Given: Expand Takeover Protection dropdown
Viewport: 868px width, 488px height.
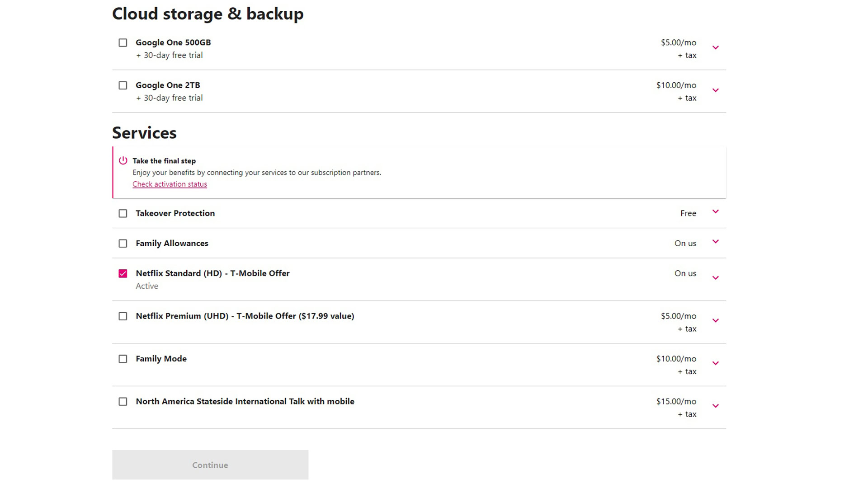Looking at the screenshot, I should pyautogui.click(x=716, y=213).
